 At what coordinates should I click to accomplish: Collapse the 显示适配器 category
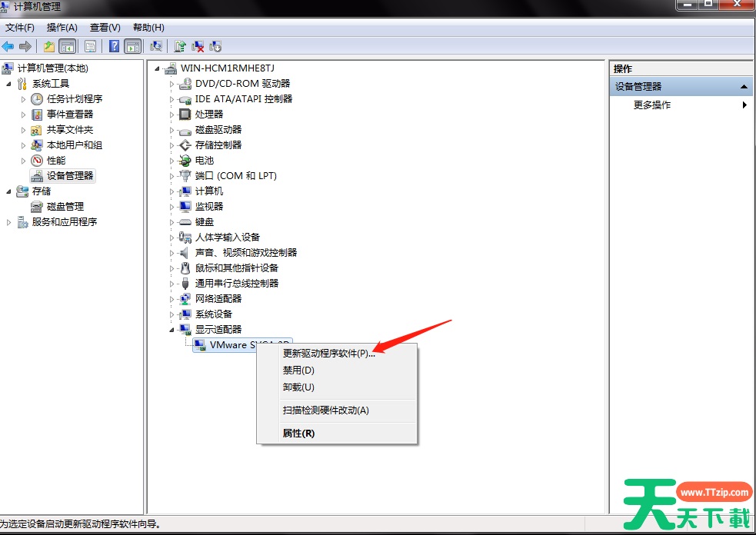[172, 329]
